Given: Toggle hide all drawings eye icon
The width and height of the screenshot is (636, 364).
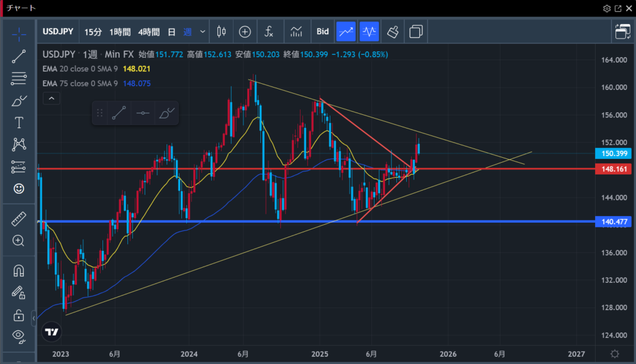Looking at the screenshot, I should 19,336.
